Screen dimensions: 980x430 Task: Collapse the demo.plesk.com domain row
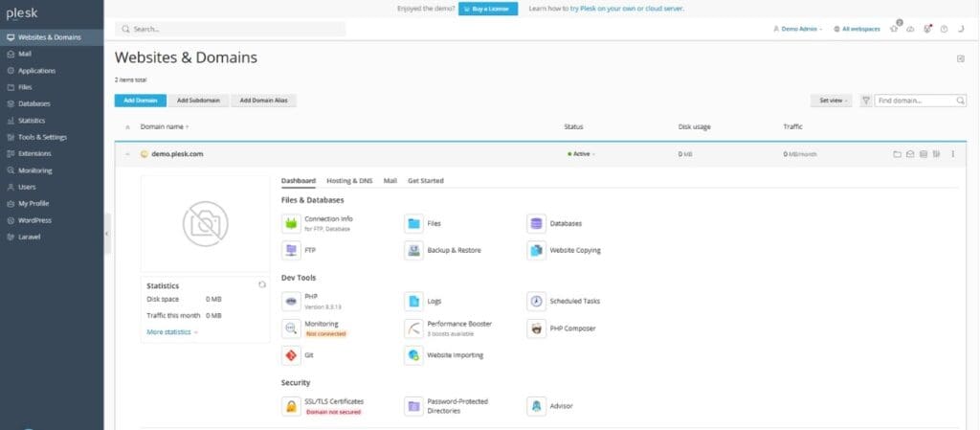coord(127,154)
